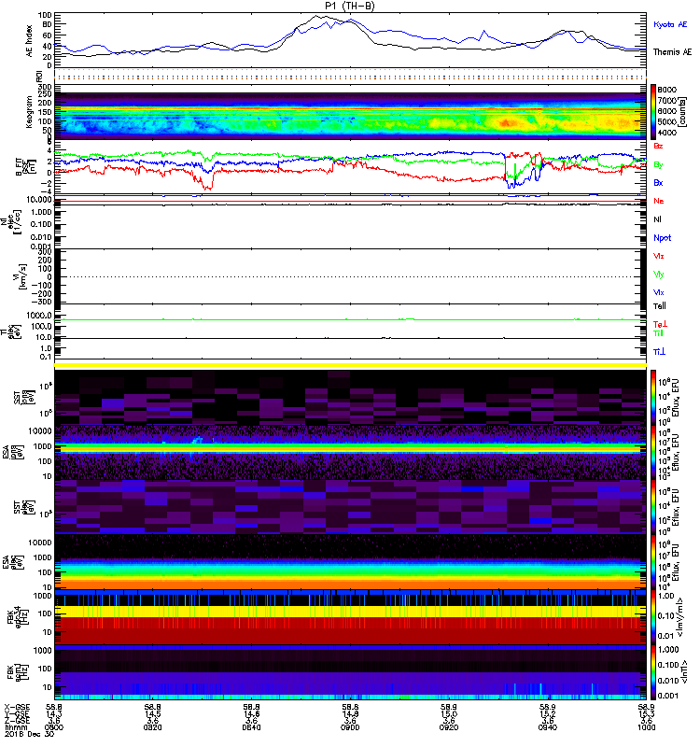This screenshot has width=700, height=747.
Task: Click the red Bz legend label
Action: (x=658, y=147)
